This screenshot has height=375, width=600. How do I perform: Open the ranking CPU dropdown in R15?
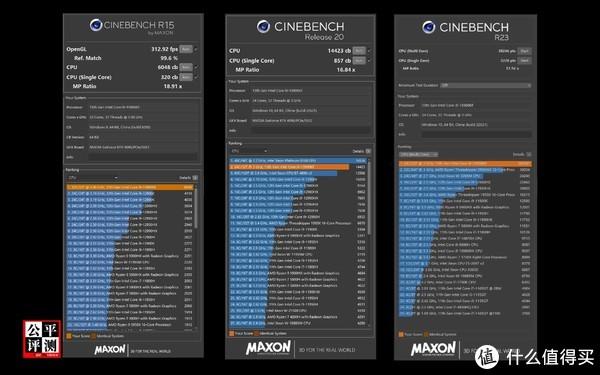[92, 178]
